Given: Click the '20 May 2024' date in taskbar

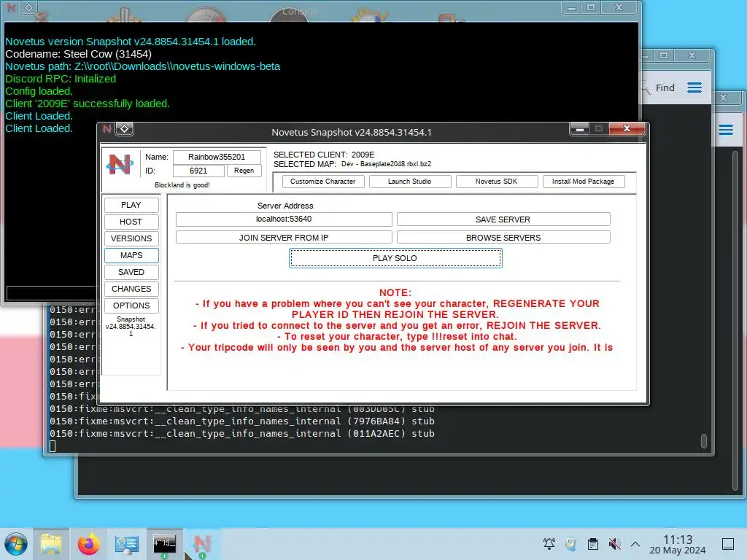Looking at the screenshot, I should point(678,551).
